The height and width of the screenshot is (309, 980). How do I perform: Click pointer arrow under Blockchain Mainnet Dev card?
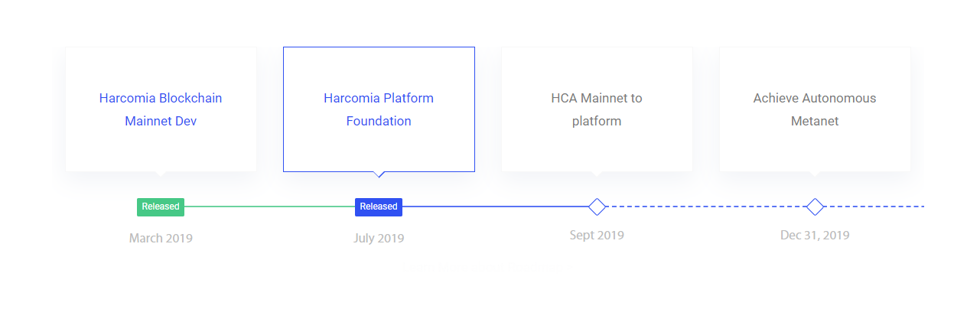[x=161, y=174]
